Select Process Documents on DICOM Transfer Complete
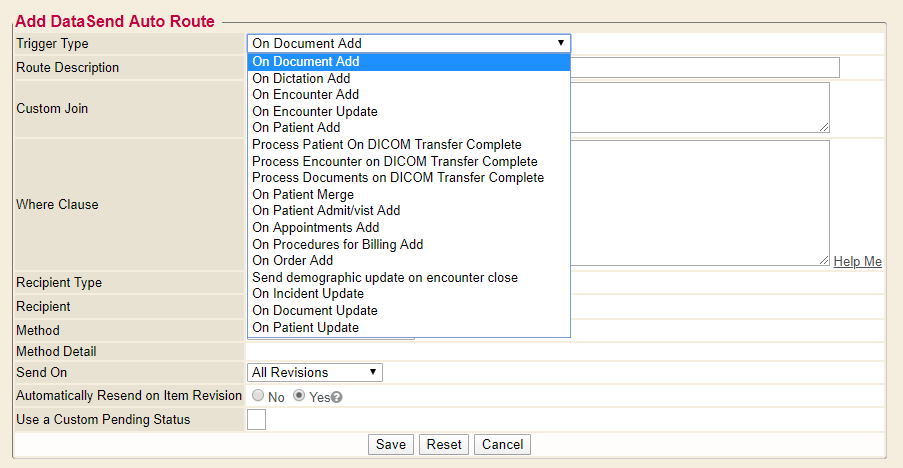Image resolution: width=903 pixels, height=468 pixels. click(398, 177)
